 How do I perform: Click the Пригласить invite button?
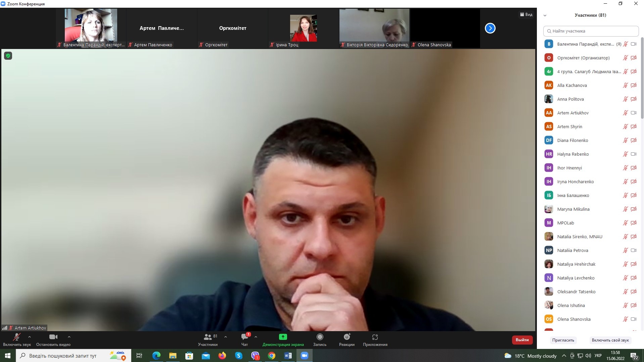click(563, 340)
